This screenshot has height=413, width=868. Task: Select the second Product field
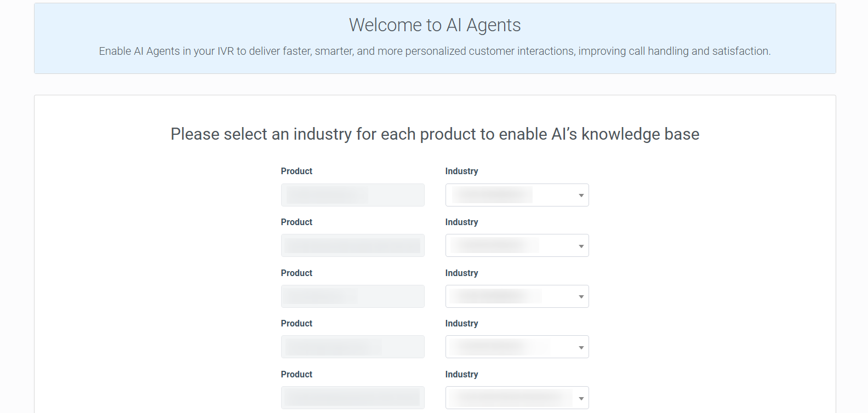(x=352, y=245)
